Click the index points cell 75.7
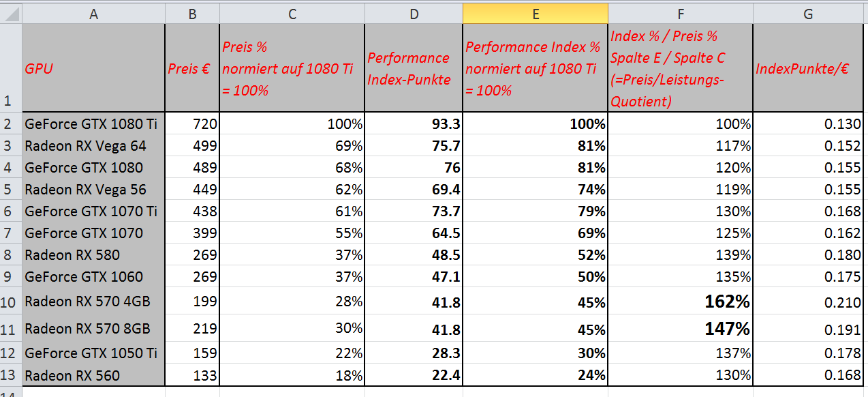Screen dimensions: 868x397 pos(414,146)
